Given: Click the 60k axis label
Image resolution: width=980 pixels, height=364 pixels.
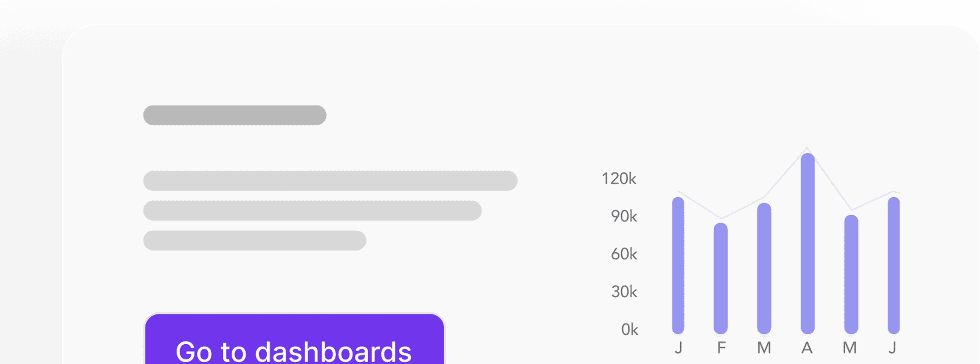Looking at the screenshot, I should tap(623, 254).
